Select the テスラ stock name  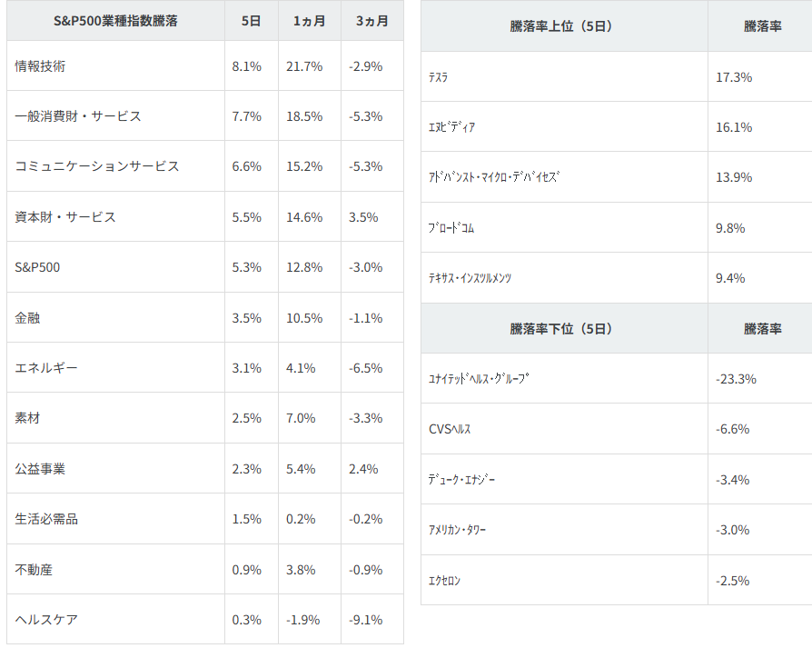tap(439, 77)
